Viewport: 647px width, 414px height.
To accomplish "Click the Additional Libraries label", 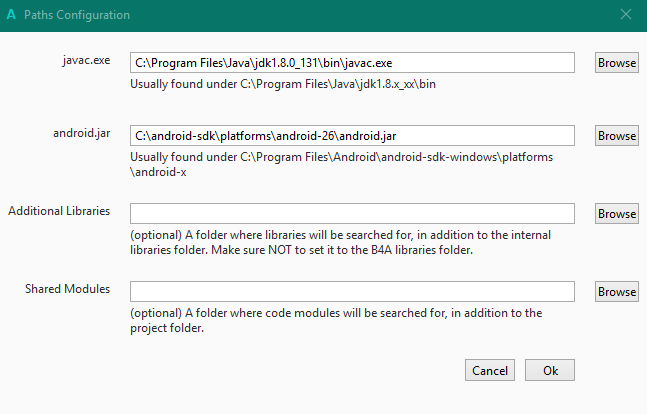I will click(59, 211).
